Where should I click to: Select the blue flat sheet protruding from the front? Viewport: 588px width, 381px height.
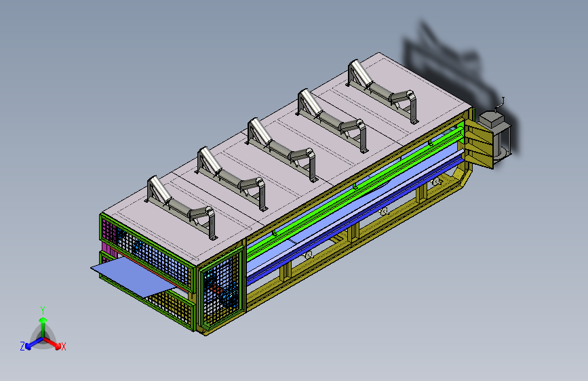tap(136, 276)
